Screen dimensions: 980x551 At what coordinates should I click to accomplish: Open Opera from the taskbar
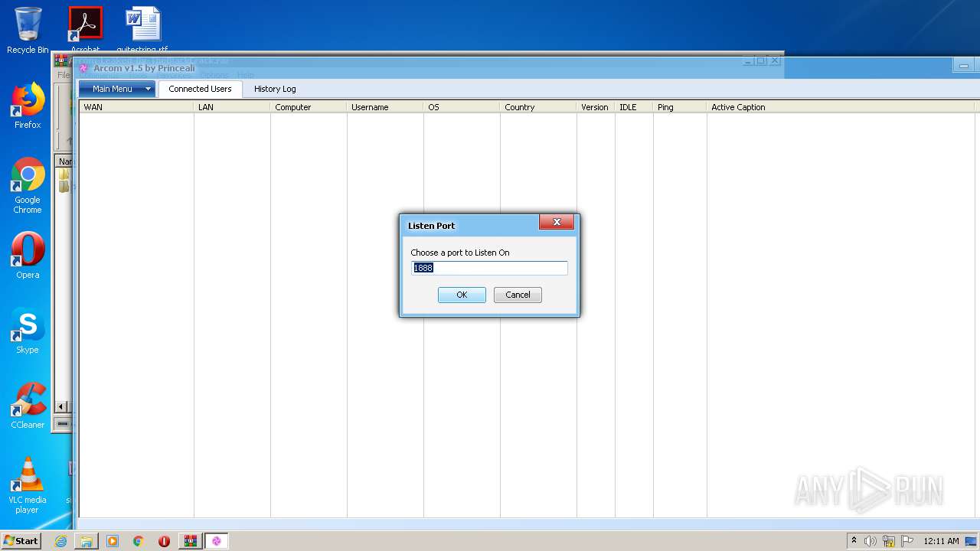[x=165, y=541]
